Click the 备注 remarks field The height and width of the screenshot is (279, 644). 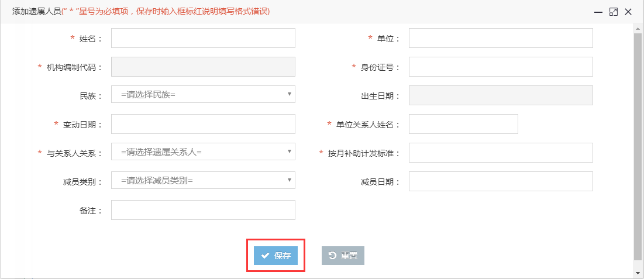coord(204,210)
